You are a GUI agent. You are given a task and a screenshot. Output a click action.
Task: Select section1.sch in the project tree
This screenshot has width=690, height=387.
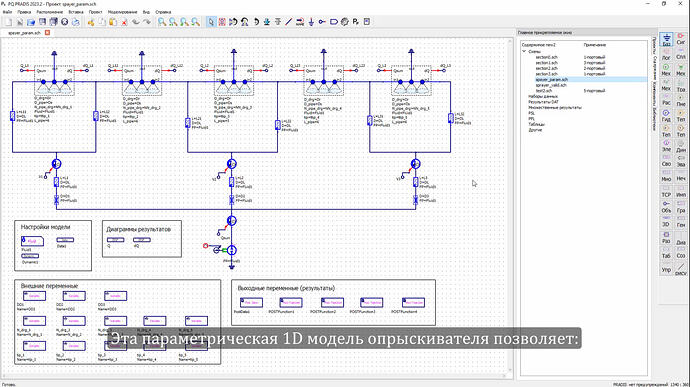(x=546, y=63)
